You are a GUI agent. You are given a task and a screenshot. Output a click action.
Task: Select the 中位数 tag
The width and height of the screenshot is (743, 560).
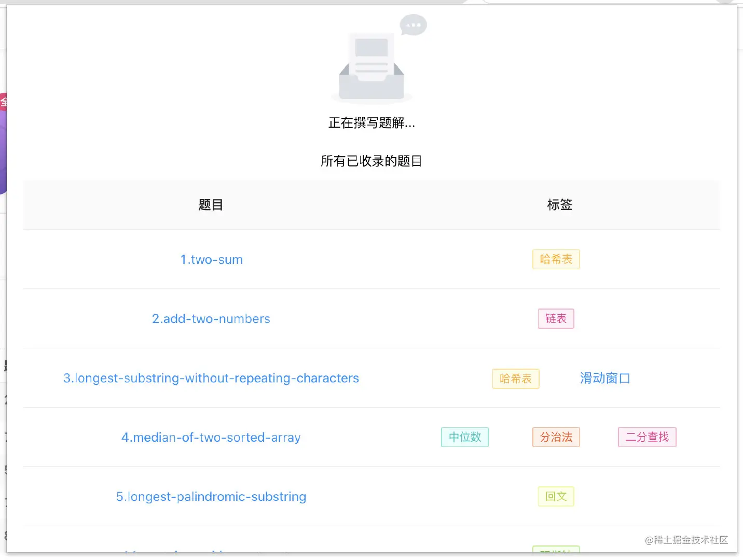coord(465,437)
